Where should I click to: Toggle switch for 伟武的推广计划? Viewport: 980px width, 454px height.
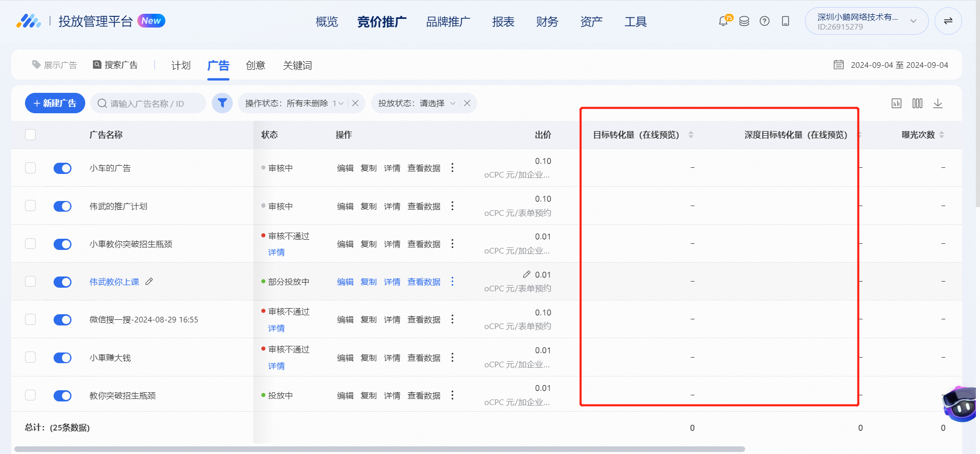tap(62, 206)
